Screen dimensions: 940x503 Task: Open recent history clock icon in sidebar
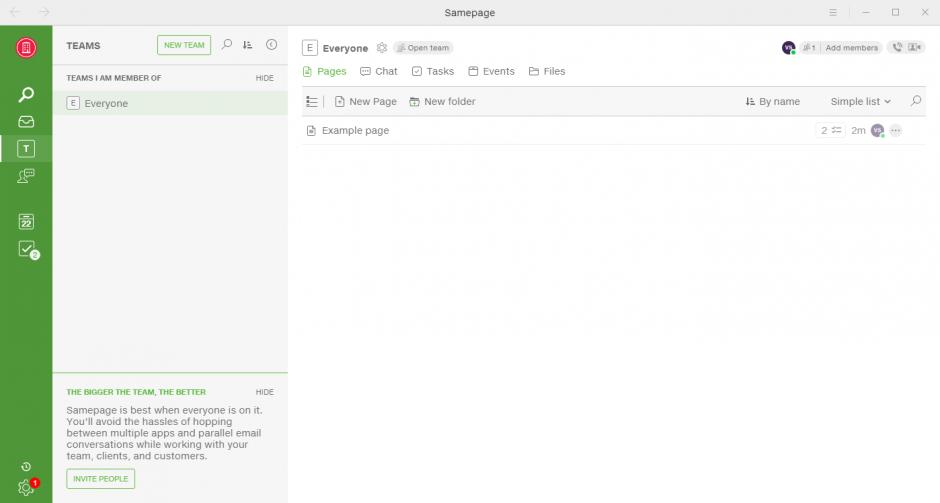point(26,467)
